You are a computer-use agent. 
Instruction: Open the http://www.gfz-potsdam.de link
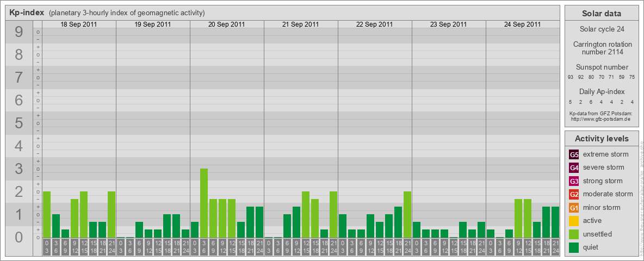pos(601,119)
